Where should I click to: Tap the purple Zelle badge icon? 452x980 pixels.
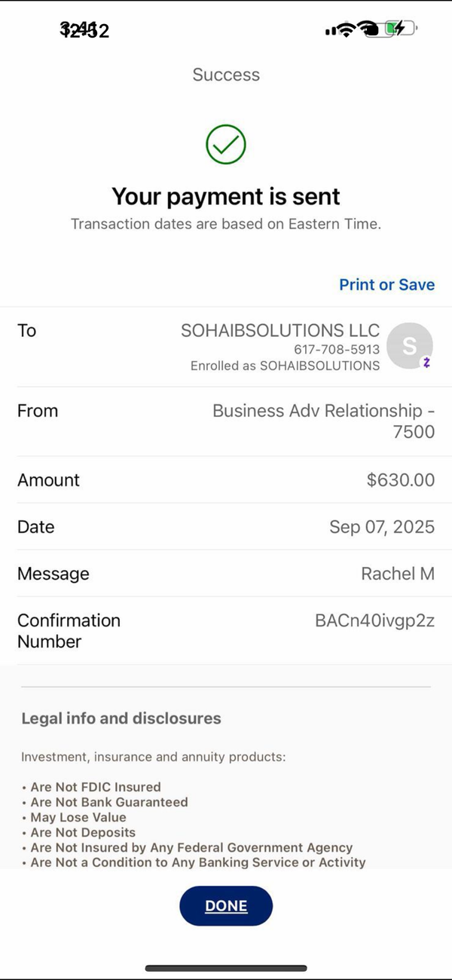[x=426, y=363]
